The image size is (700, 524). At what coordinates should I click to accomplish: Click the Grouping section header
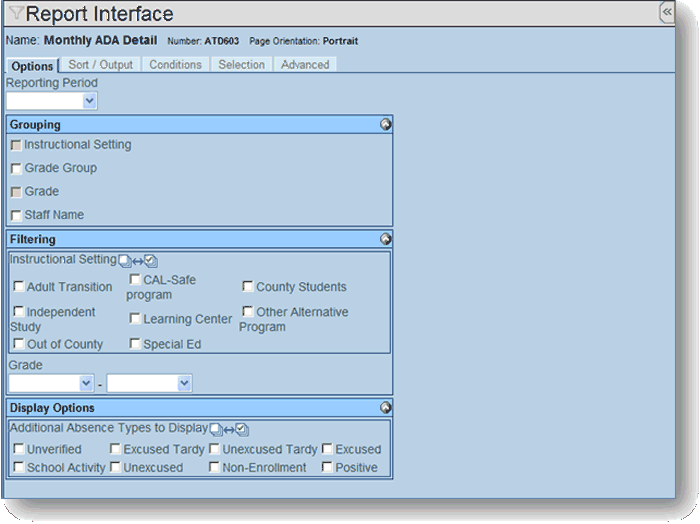pos(200,125)
